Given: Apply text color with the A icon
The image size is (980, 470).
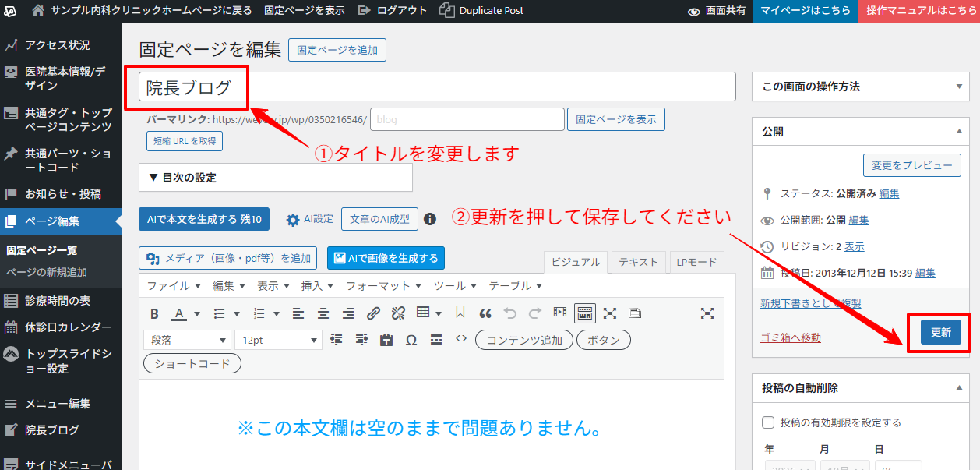Looking at the screenshot, I should click(179, 313).
